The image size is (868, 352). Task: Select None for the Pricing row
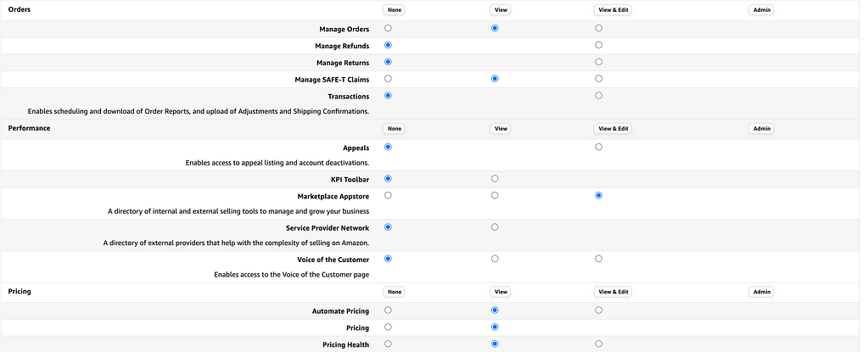pyautogui.click(x=388, y=327)
